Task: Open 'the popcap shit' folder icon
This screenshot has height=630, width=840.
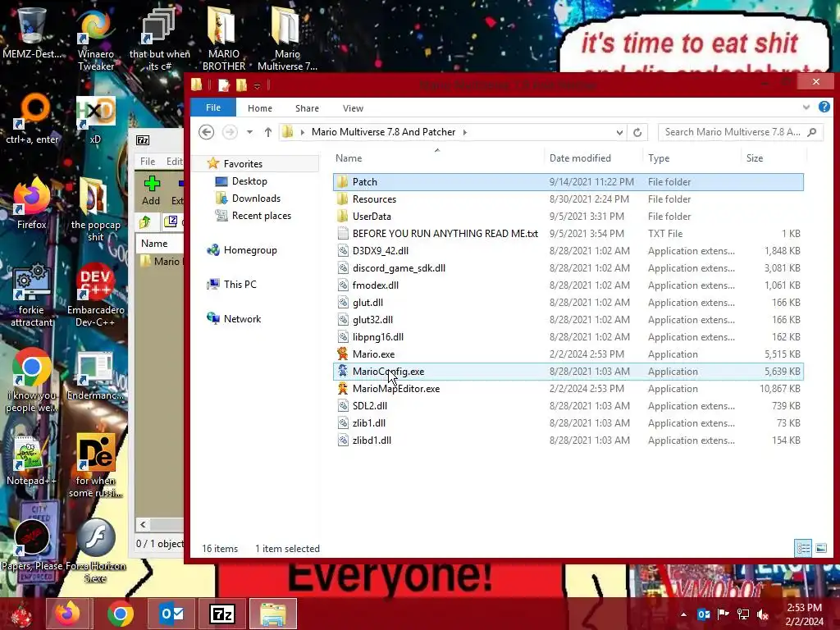Action: pos(95,210)
